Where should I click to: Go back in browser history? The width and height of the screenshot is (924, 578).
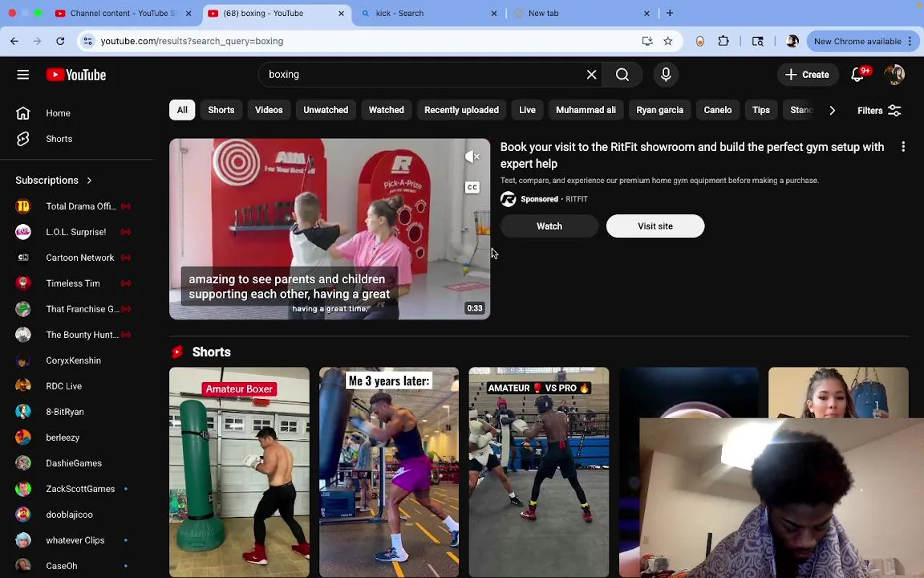click(14, 41)
